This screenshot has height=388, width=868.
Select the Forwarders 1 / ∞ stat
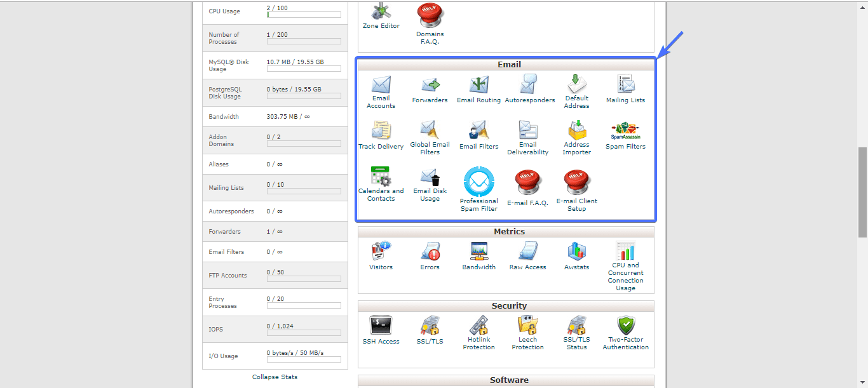275,231
